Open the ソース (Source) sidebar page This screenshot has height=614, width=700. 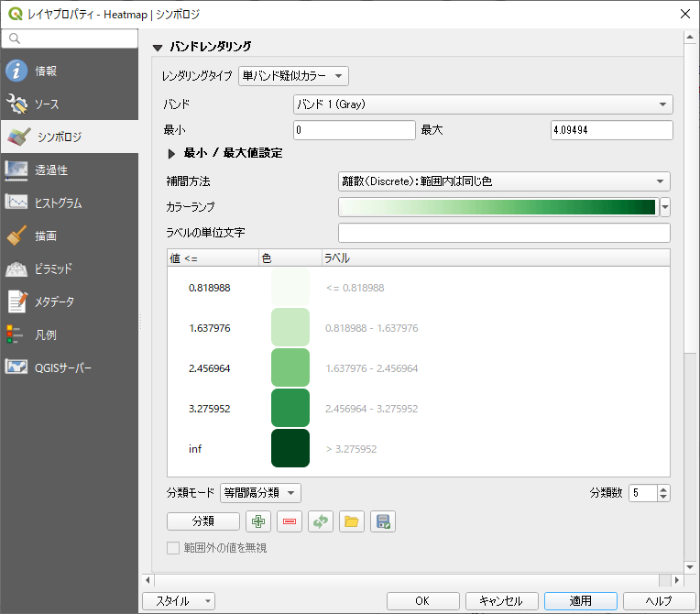click(x=70, y=104)
